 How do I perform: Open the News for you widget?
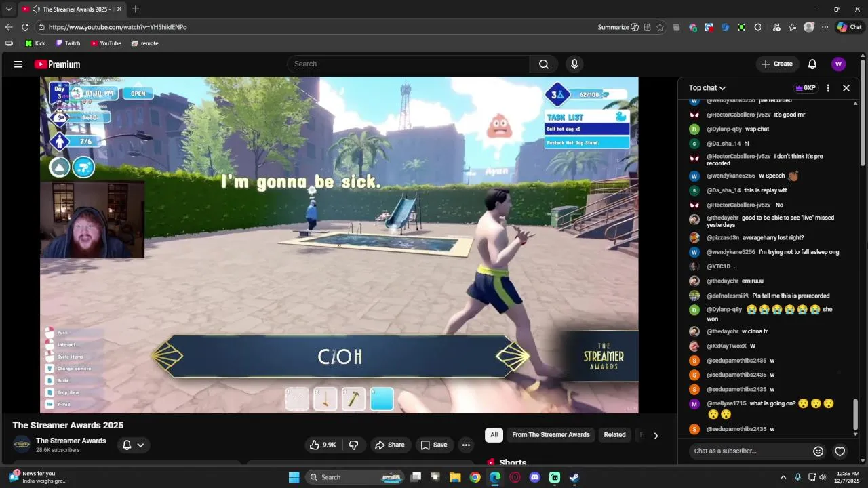[x=39, y=477]
